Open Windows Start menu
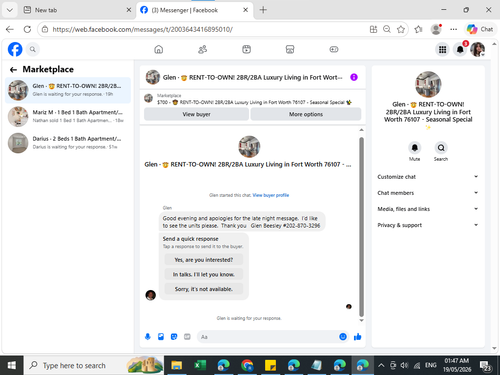 (x=11, y=365)
